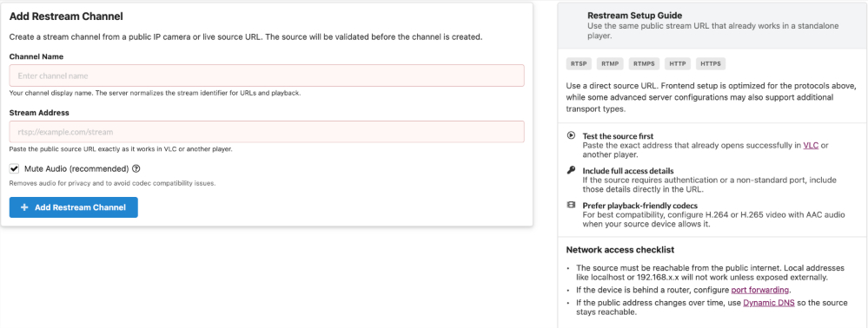Click the Include full access details title

tap(627, 171)
